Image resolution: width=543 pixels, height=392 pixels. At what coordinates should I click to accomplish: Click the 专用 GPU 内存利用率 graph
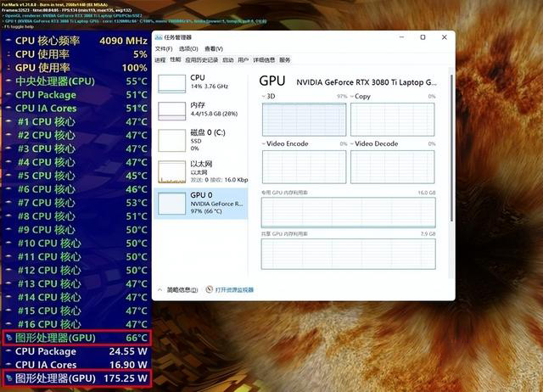point(349,213)
